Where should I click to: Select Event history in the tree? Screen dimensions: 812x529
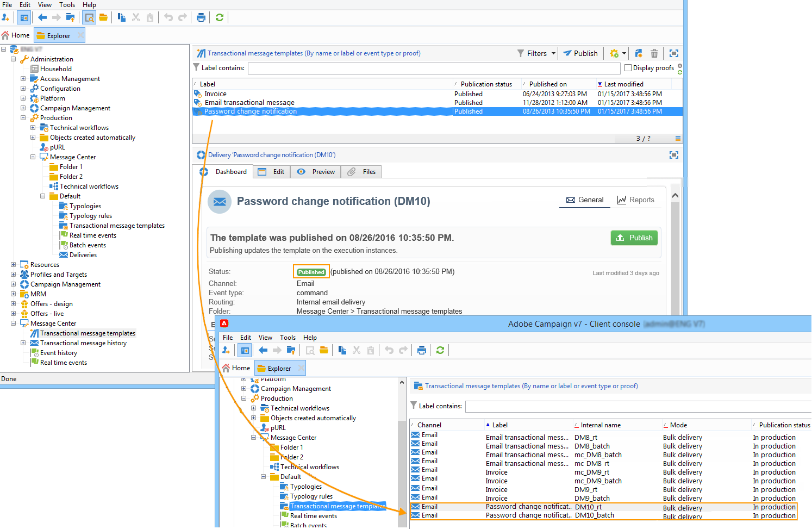point(59,353)
